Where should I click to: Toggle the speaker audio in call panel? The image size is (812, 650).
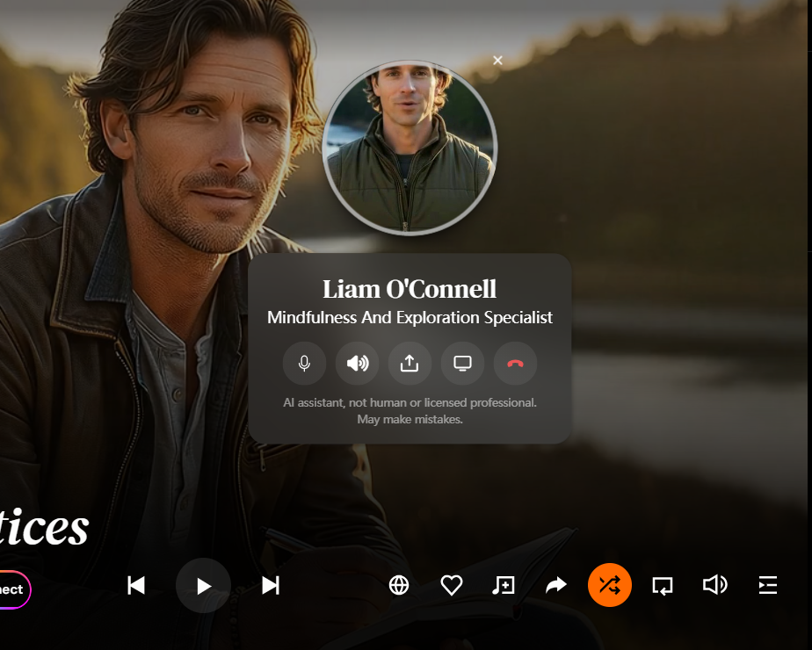pyautogui.click(x=357, y=364)
